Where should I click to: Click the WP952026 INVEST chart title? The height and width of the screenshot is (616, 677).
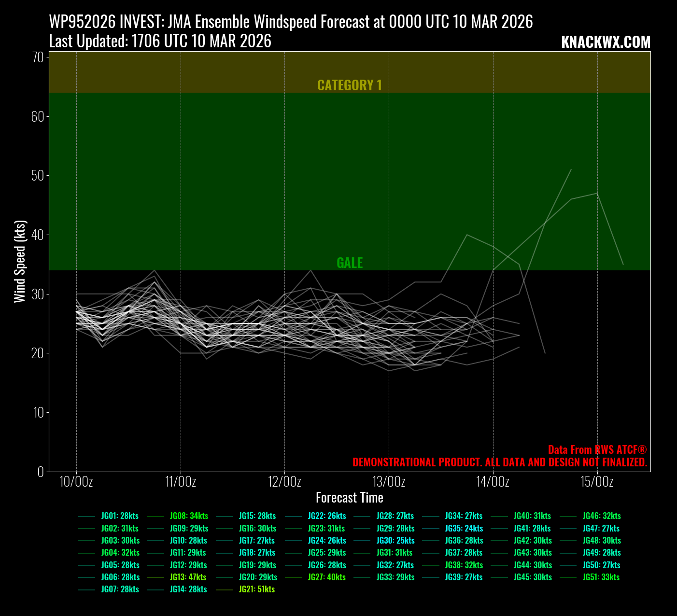291,22
